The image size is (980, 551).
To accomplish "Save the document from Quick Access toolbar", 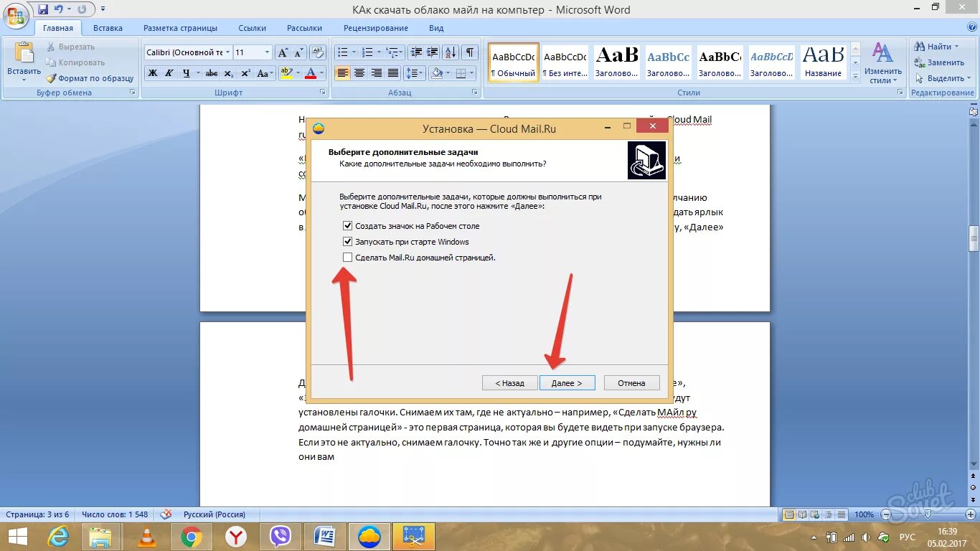I will click(43, 9).
